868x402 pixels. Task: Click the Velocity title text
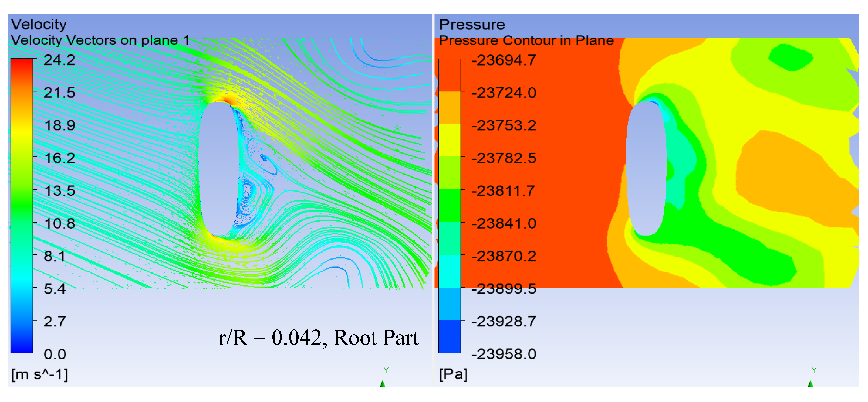click(39, 24)
